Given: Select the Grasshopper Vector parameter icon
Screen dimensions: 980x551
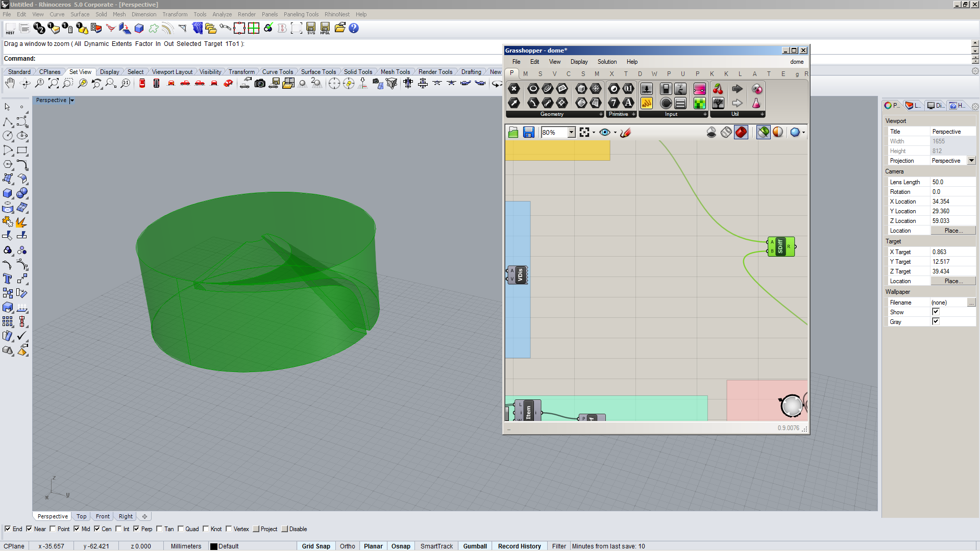Looking at the screenshot, I should [514, 103].
